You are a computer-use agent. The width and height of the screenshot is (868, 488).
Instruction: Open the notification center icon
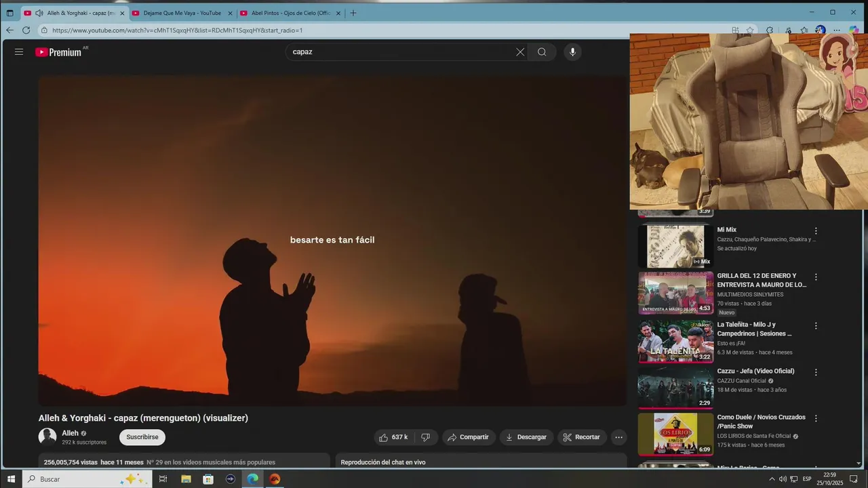pos(854,479)
